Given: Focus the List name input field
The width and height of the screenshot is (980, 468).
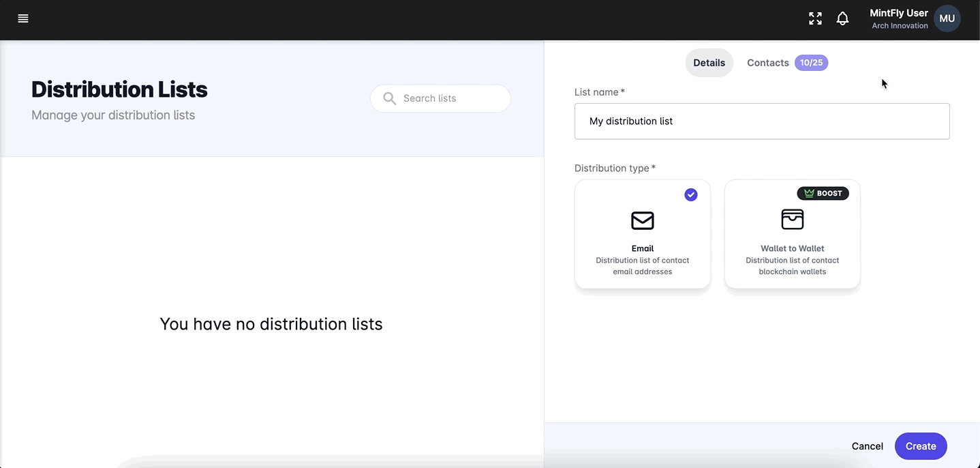Looking at the screenshot, I should point(761,121).
